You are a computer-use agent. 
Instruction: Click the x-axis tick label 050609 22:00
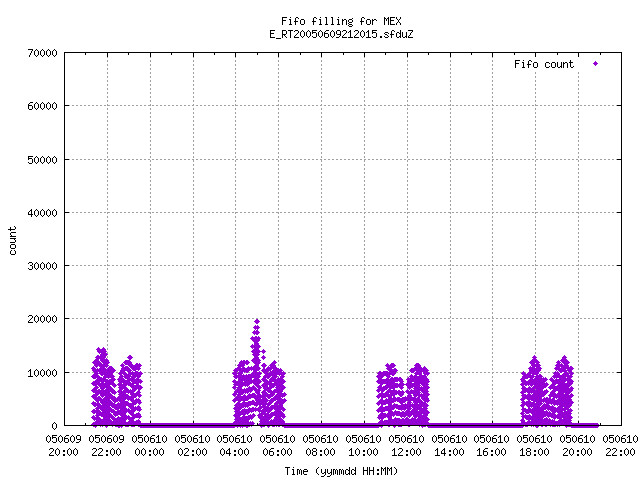click(106, 446)
